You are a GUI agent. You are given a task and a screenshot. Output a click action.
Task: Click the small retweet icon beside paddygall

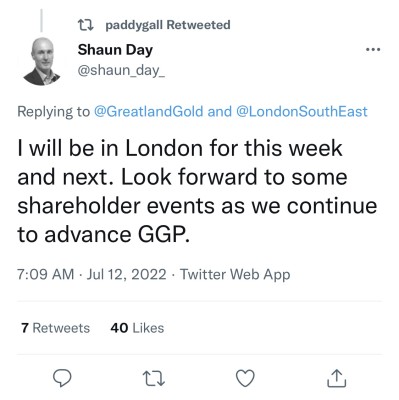tap(85, 25)
